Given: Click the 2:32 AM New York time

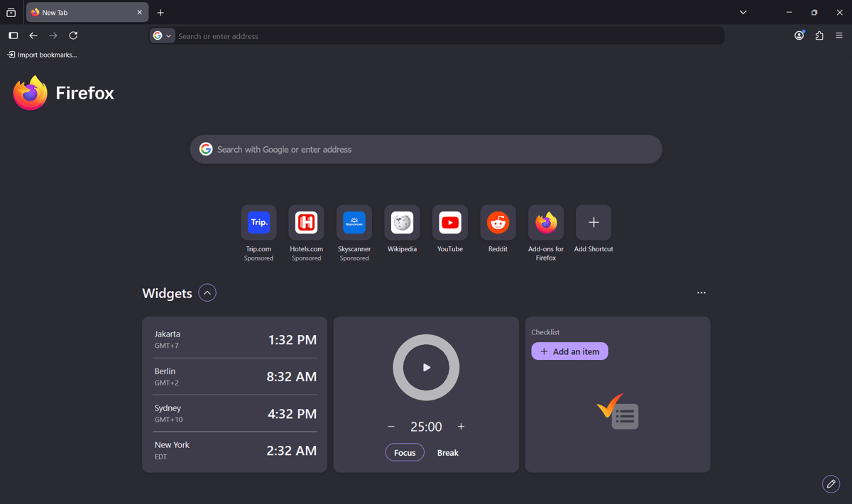Looking at the screenshot, I should click(x=292, y=451).
